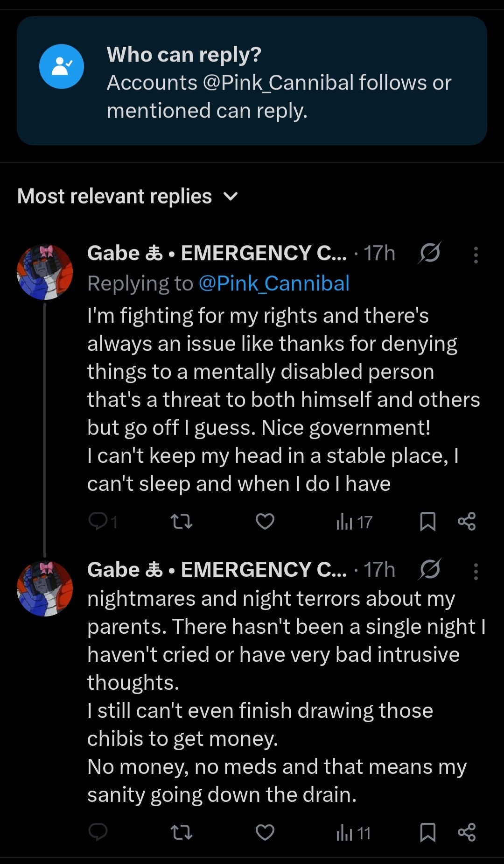This screenshot has width=504, height=864.
Task: Tap Gabe's avatar on the first reply
Action: tap(45, 272)
